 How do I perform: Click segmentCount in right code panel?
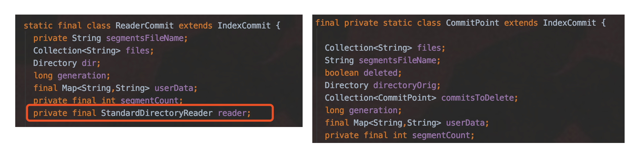pos(441,135)
